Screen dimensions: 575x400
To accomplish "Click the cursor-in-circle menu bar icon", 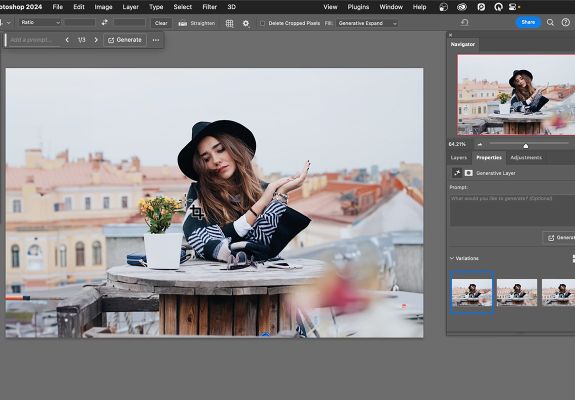I will pyautogui.click(x=498, y=7).
